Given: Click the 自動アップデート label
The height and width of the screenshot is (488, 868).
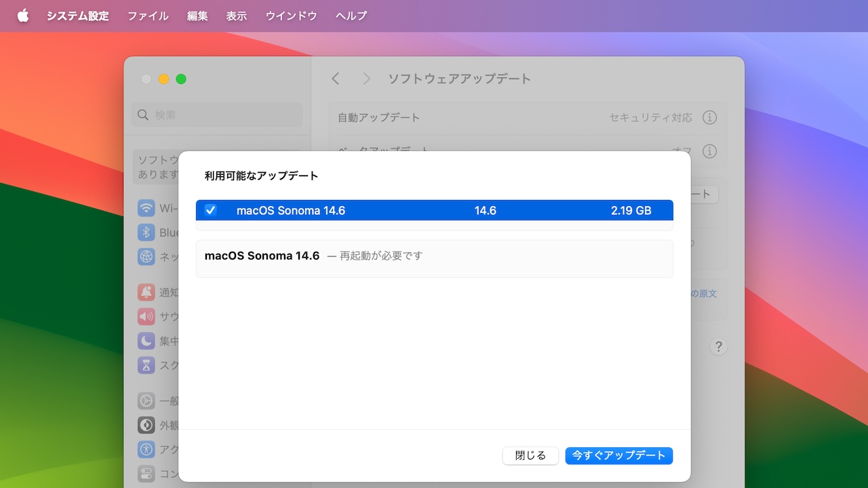Looking at the screenshot, I should pos(379,117).
